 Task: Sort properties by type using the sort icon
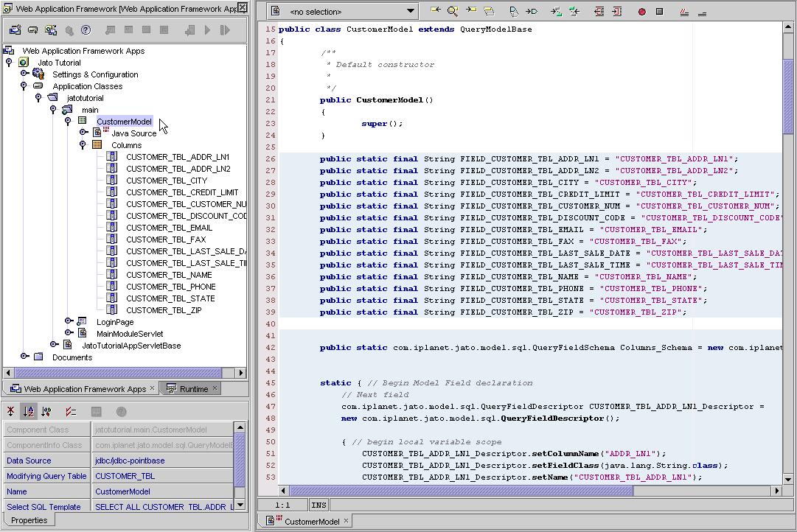47,411
